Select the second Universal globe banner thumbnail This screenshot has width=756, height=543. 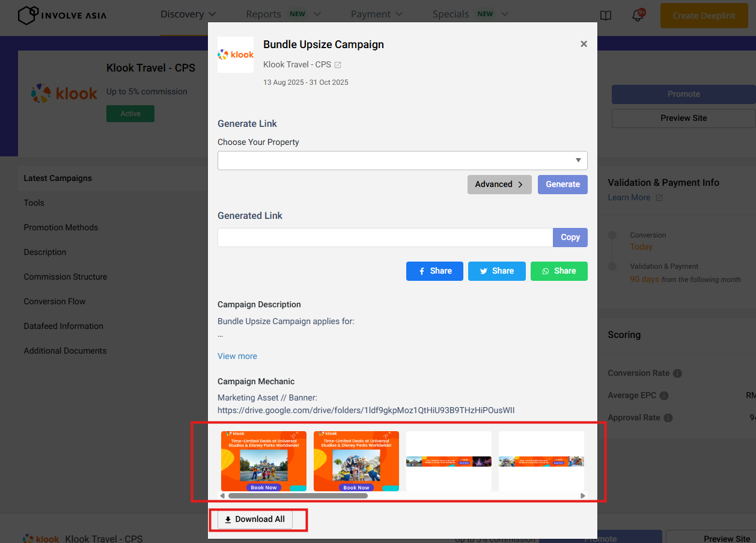tap(356, 461)
